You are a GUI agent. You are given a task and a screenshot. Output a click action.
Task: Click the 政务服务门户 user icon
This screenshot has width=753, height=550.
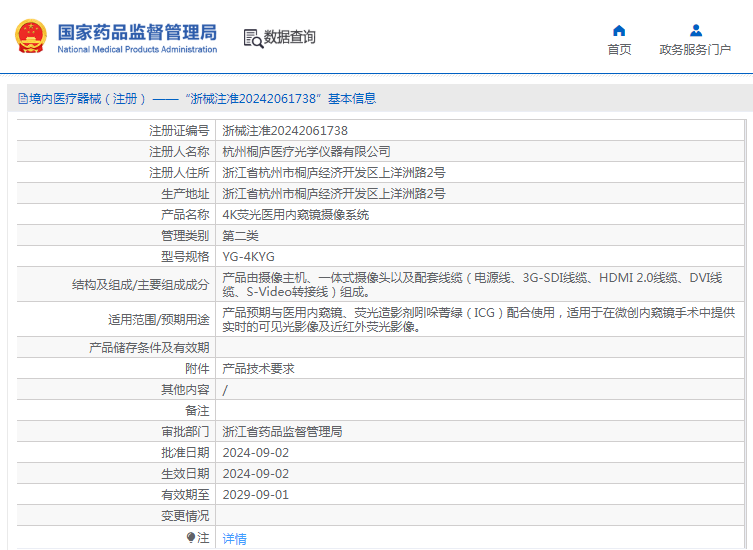[x=696, y=31]
